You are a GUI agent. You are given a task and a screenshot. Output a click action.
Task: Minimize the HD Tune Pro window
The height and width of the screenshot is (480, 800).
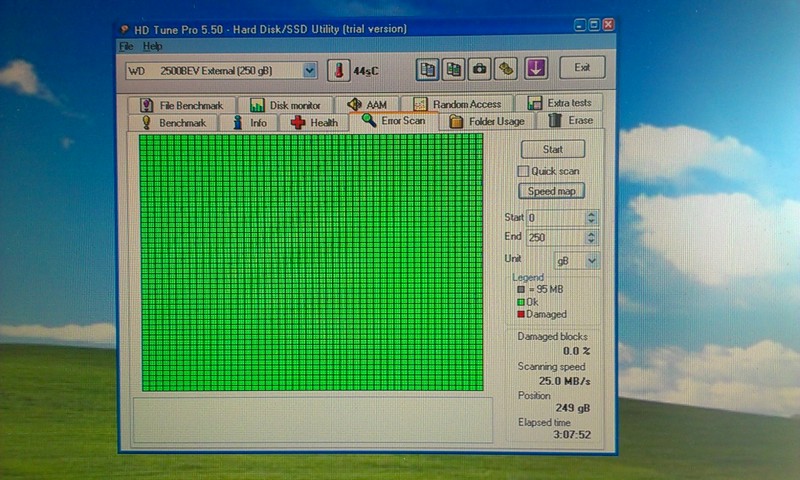click(580, 24)
